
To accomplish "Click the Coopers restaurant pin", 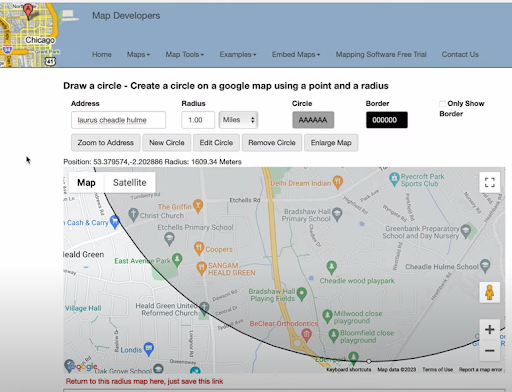I will [x=199, y=248].
